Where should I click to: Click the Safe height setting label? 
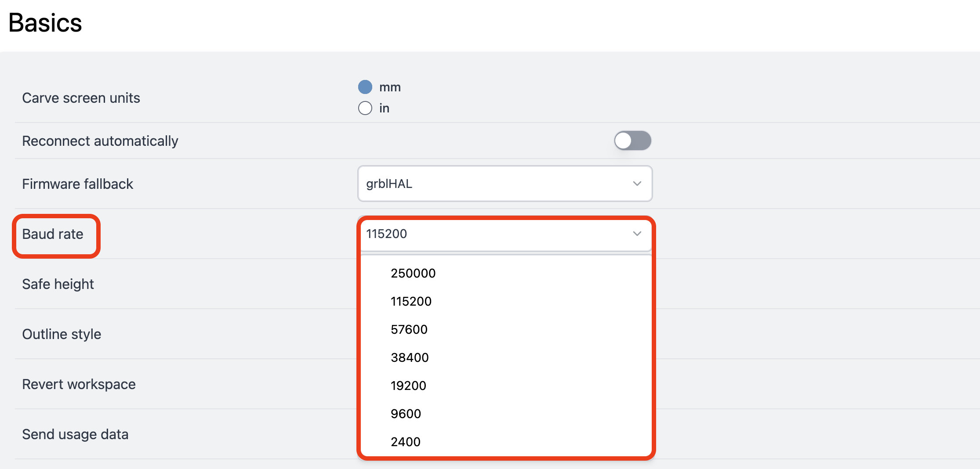coord(58,284)
